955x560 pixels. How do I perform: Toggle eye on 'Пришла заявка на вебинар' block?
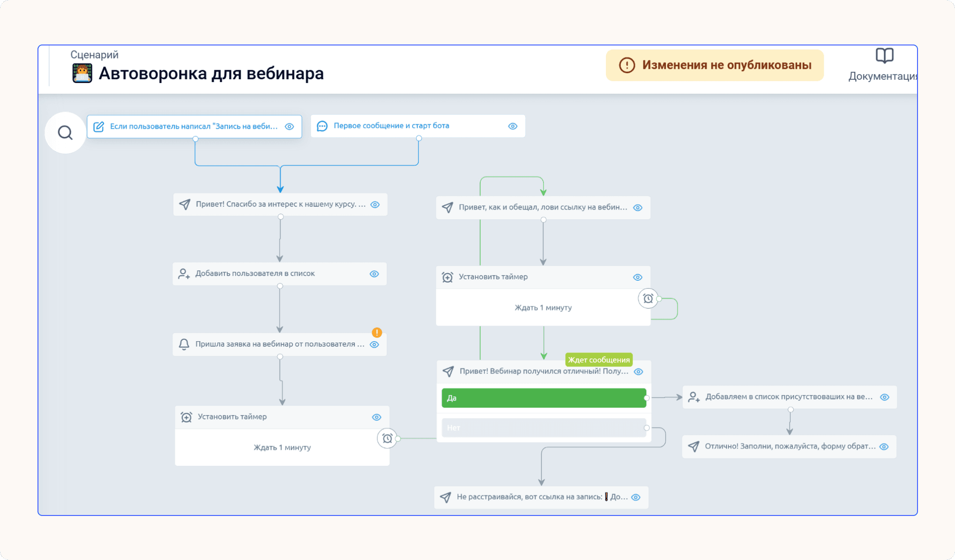pyautogui.click(x=374, y=344)
